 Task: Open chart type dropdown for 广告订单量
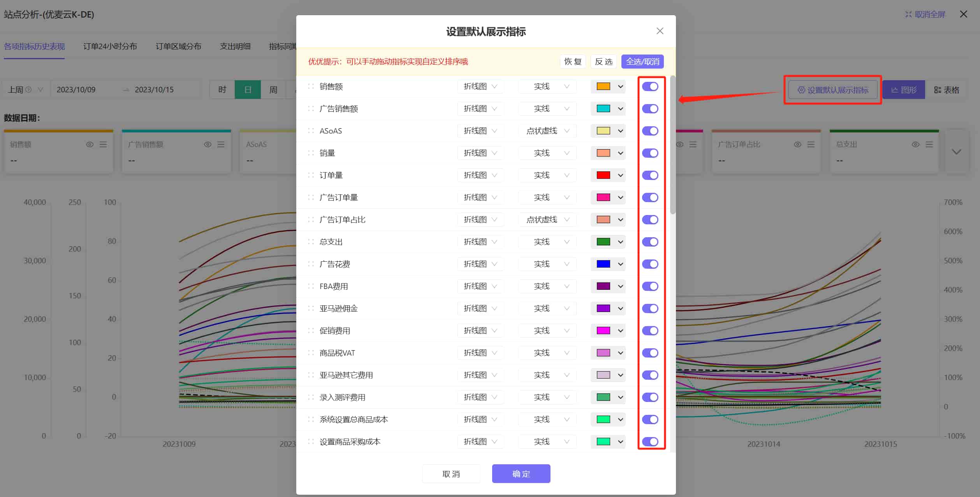tap(480, 197)
